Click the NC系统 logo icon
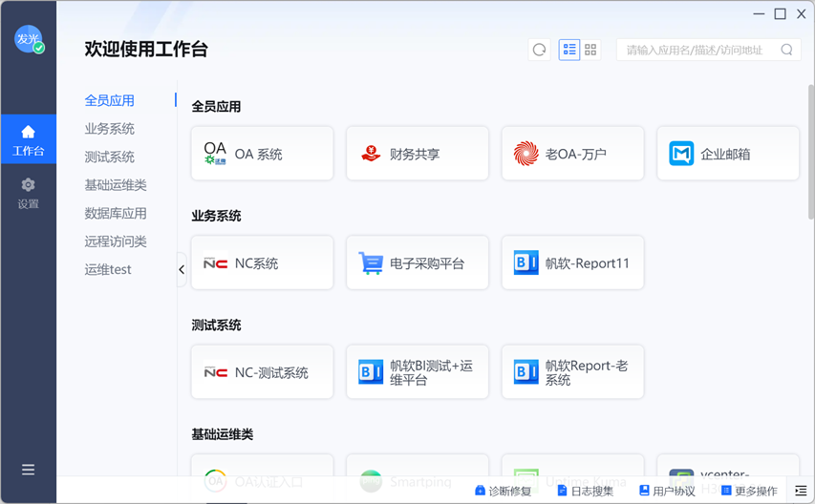Screen dimensions: 815x504 pos(215,263)
